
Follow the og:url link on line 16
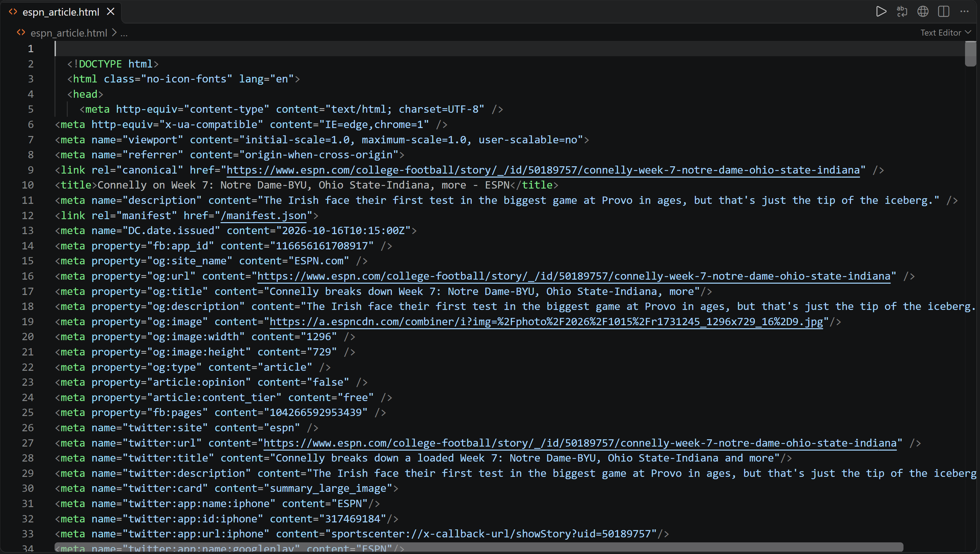click(x=574, y=276)
